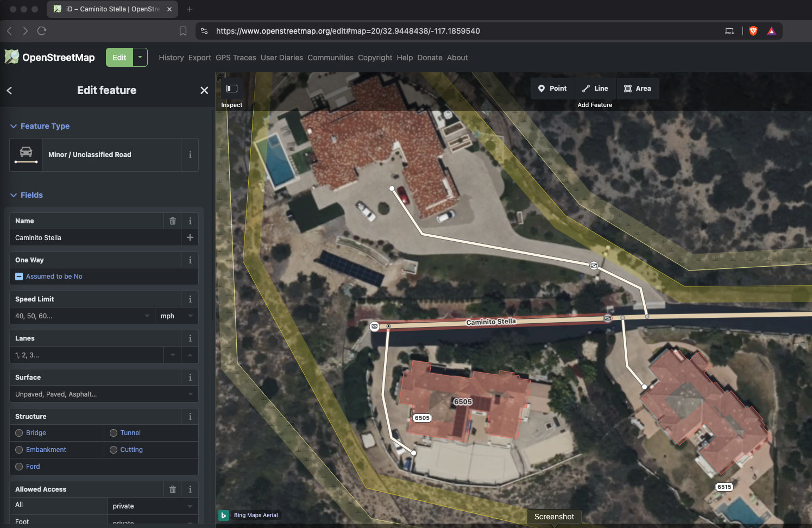
Task: Select the Point add feature tool
Action: pos(552,89)
